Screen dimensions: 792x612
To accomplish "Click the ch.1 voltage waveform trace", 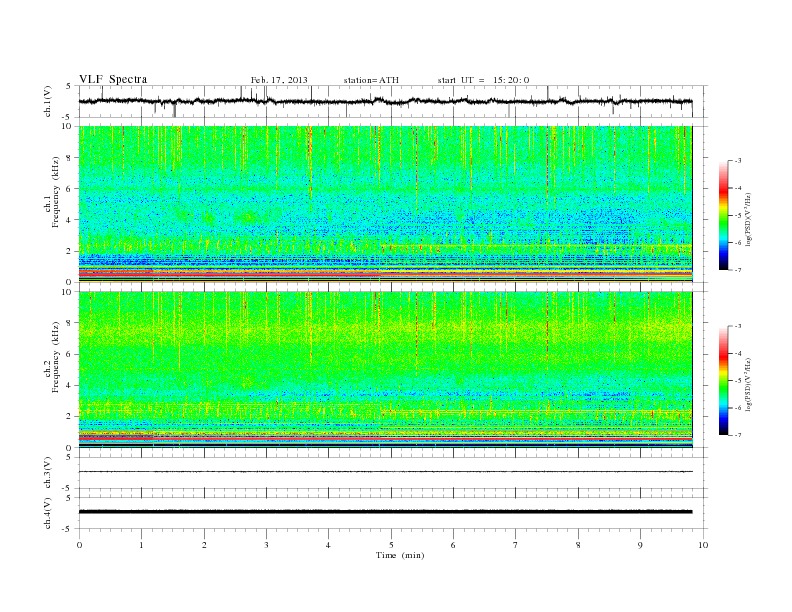I will click(x=385, y=101).
